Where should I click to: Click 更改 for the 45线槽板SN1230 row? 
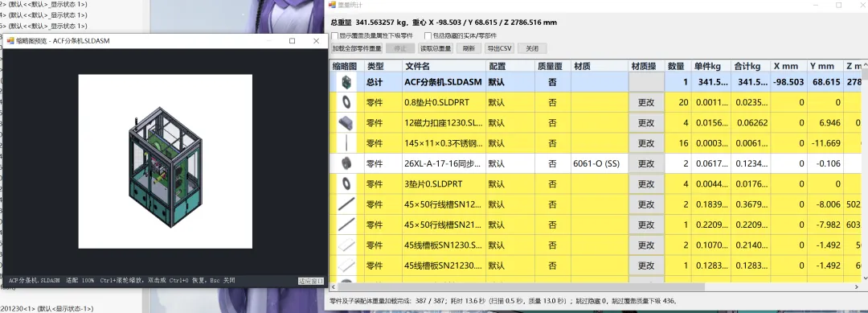646,245
